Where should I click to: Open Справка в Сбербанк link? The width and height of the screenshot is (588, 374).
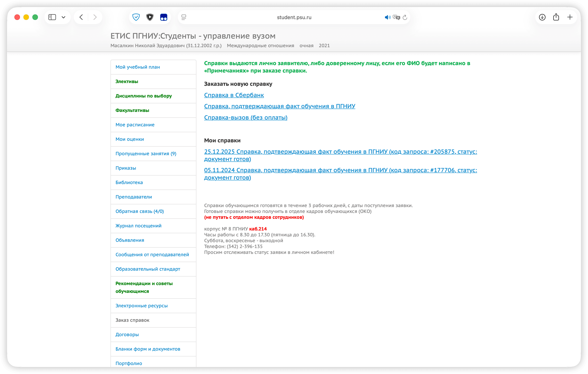pos(234,95)
